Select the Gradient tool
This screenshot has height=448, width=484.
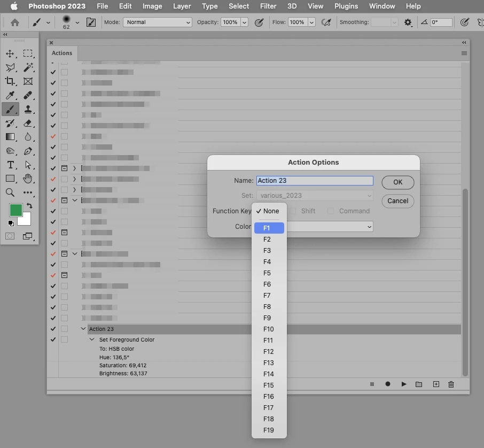point(10,137)
